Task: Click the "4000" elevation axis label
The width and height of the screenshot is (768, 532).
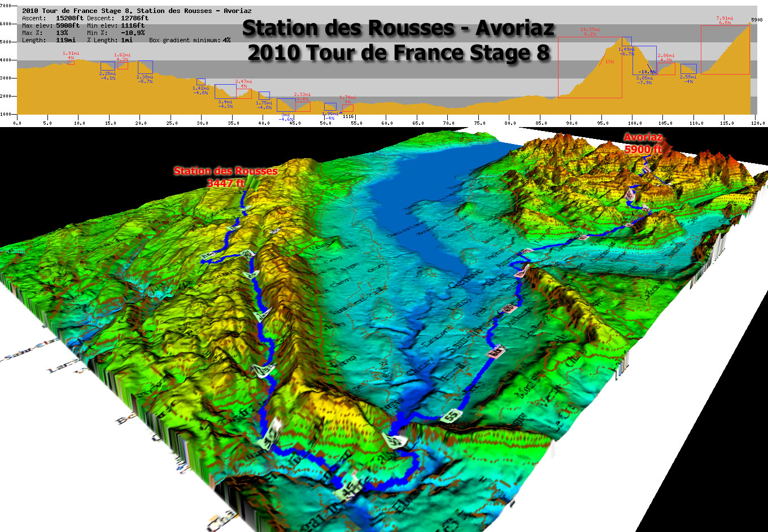Action: tap(6, 60)
